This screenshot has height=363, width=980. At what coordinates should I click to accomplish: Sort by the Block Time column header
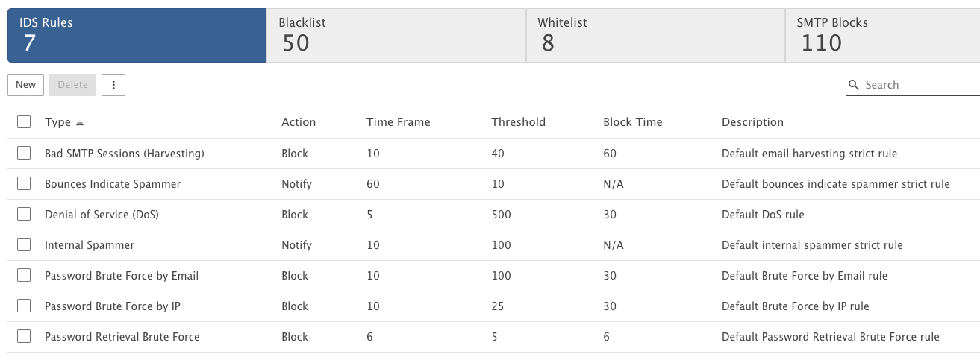(x=632, y=122)
